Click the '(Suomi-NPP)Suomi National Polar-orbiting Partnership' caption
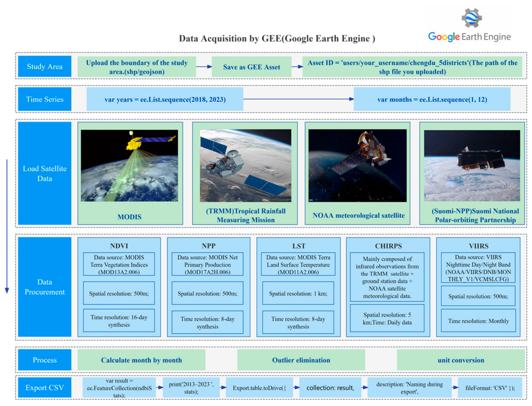This screenshot has height=406, width=532. coord(475,215)
